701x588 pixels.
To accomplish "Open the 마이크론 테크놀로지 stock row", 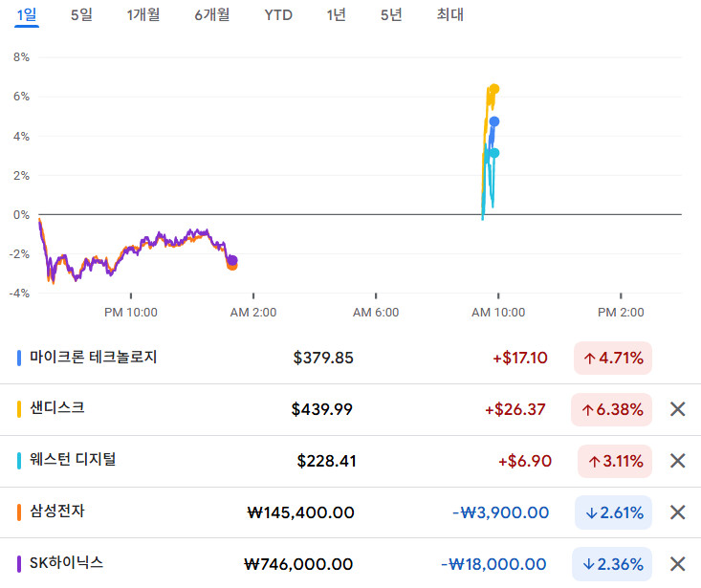I will pos(94,358).
